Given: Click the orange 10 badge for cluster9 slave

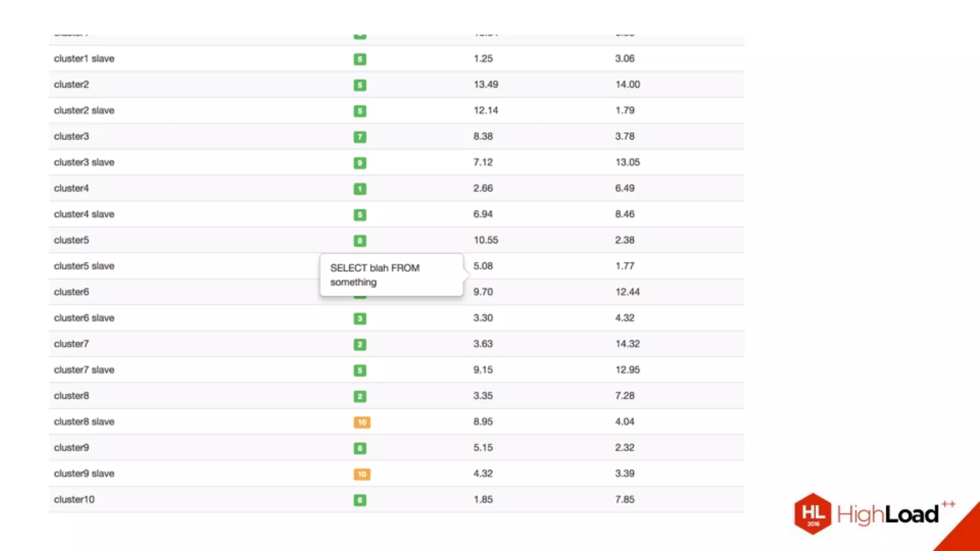Looking at the screenshot, I should point(362,474).
